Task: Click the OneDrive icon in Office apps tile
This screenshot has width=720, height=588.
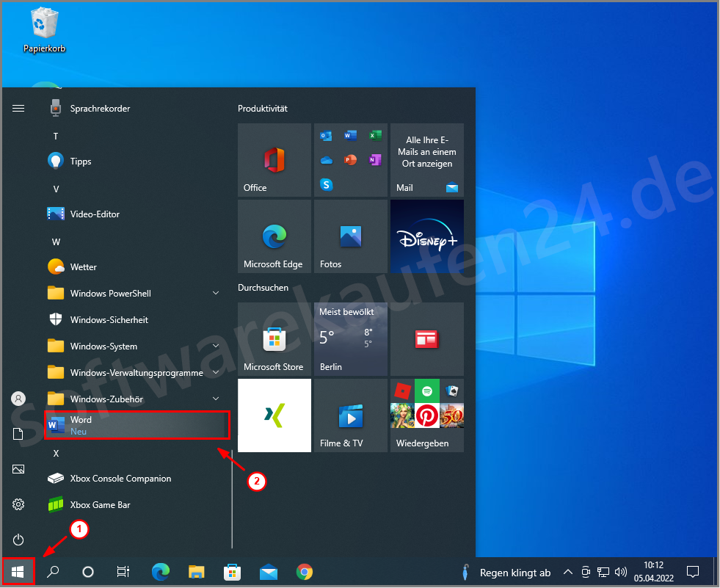Action: [326, 160]
